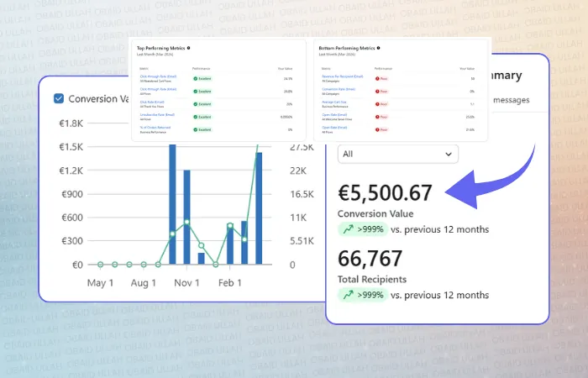The image size is (588, 378).
Task: Open Open Rate (Email) link for Welcome Series Flows
Action: pyautogui.click(x=334, y=115)
